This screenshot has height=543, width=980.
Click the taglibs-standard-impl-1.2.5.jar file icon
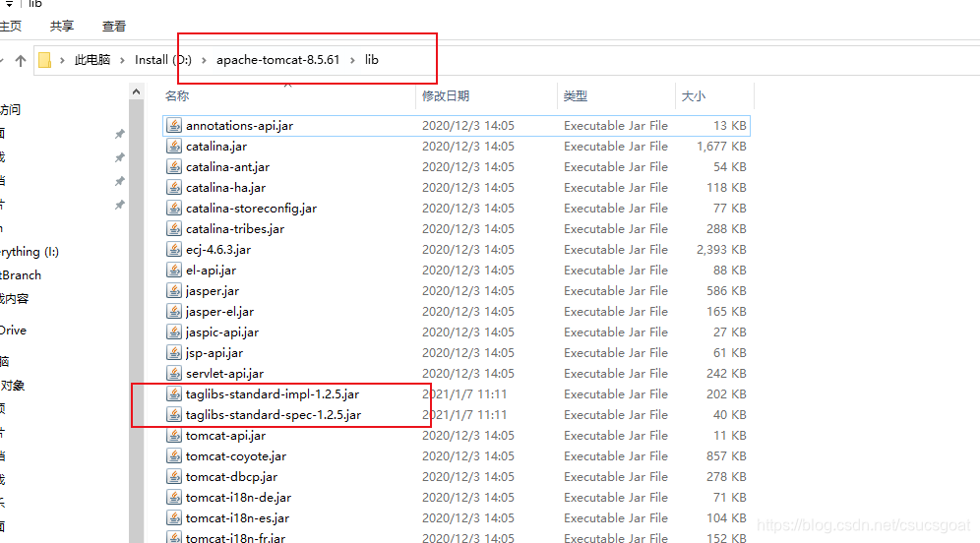(174, 393)
